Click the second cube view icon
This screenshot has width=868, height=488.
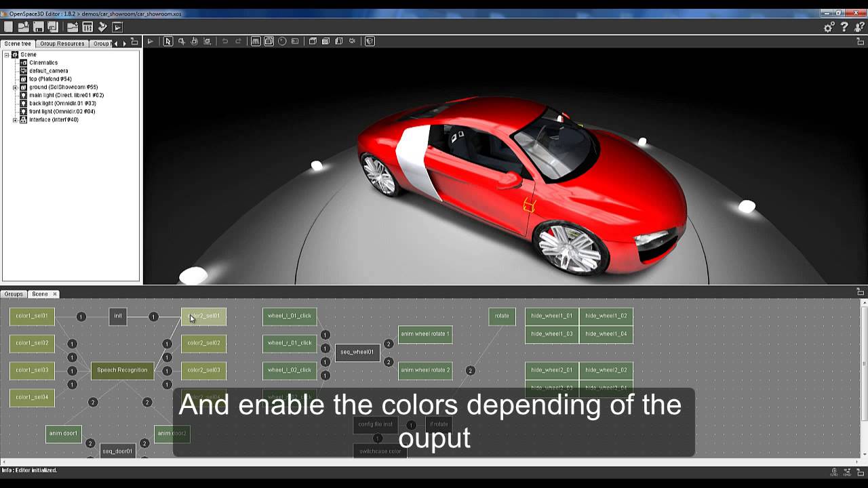325,41
